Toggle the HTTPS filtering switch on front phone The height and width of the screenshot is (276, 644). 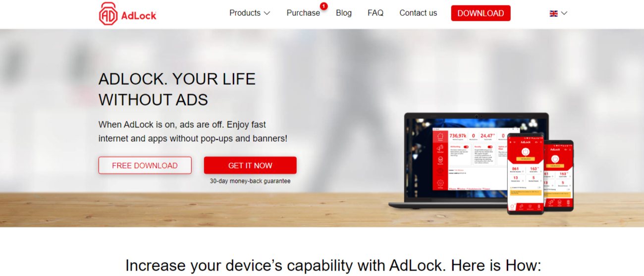pyautogui.click(x=539, y=187)
